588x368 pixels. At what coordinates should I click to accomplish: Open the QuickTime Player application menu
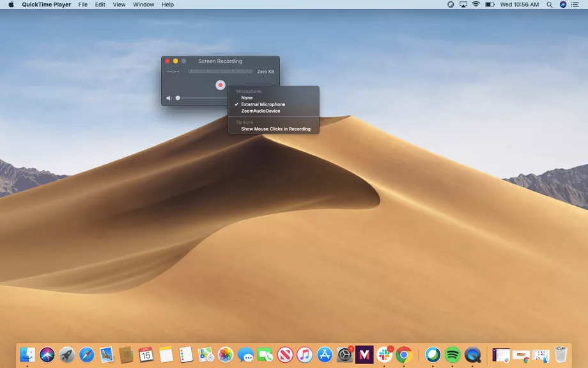pyautogui.click(x=46, y=4)
